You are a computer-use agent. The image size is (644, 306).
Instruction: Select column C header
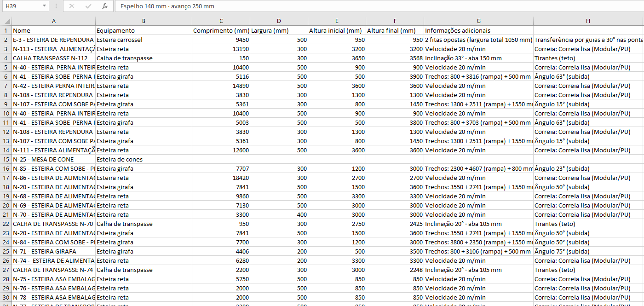(x=221, y=21)
